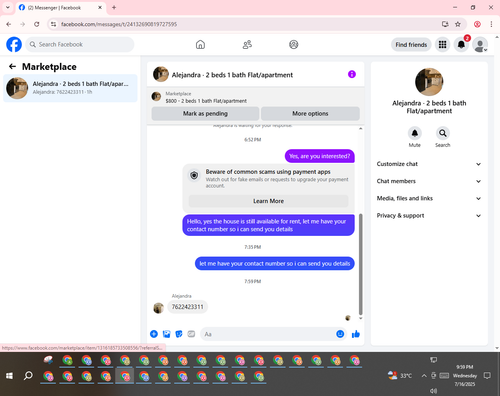Click Mark as pending button
The image size is (500, 396).
(205, 114)
